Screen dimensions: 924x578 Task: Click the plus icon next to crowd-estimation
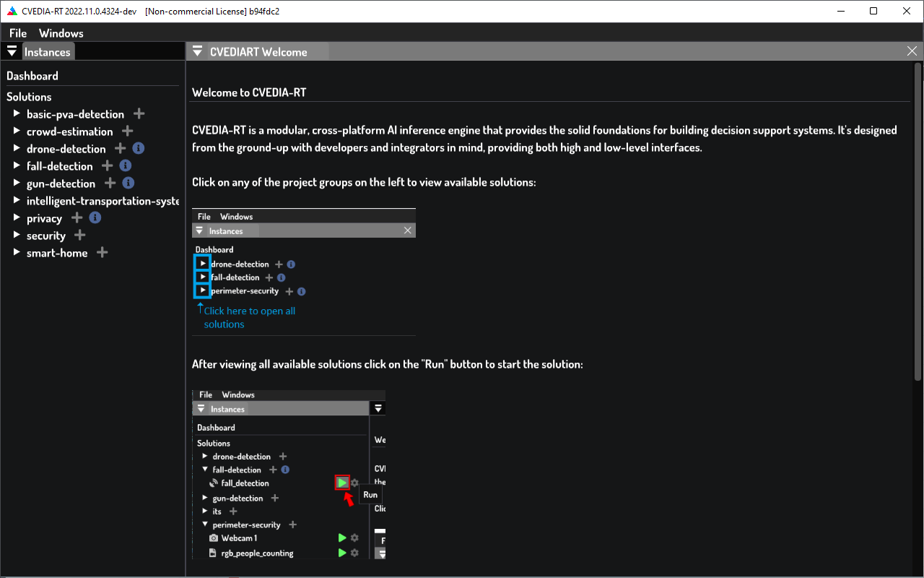pyautogui.click(x=128, y=131)
